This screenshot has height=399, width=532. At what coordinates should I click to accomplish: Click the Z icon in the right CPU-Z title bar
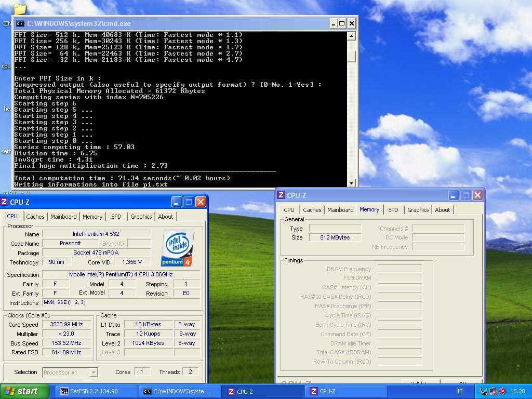[x=281, y=195]
